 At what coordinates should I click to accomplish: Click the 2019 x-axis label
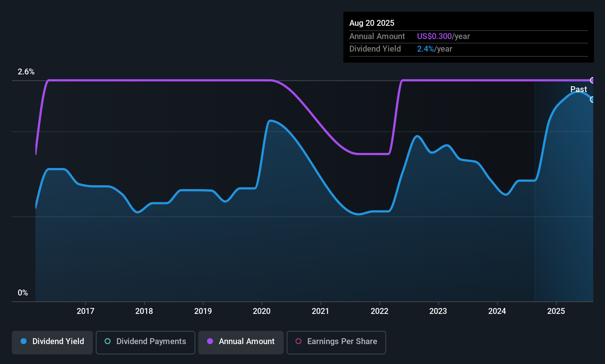(203, 311)
